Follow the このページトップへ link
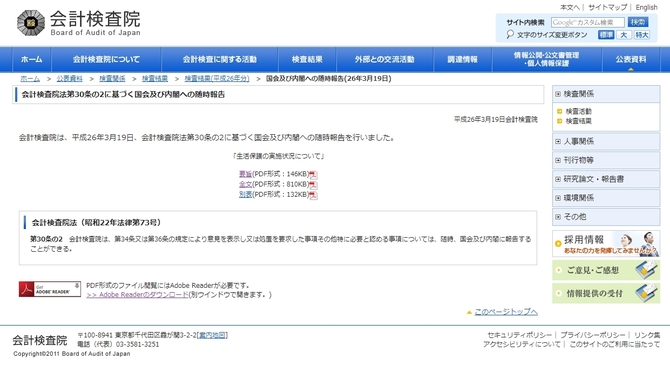Screen dimensions: 670x366 coord(506,312)
